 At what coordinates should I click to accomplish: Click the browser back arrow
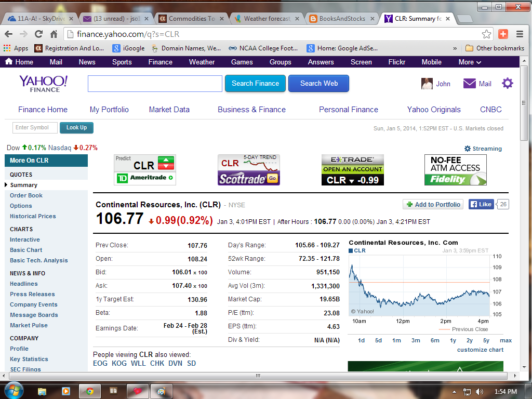(x=8, y=34)
